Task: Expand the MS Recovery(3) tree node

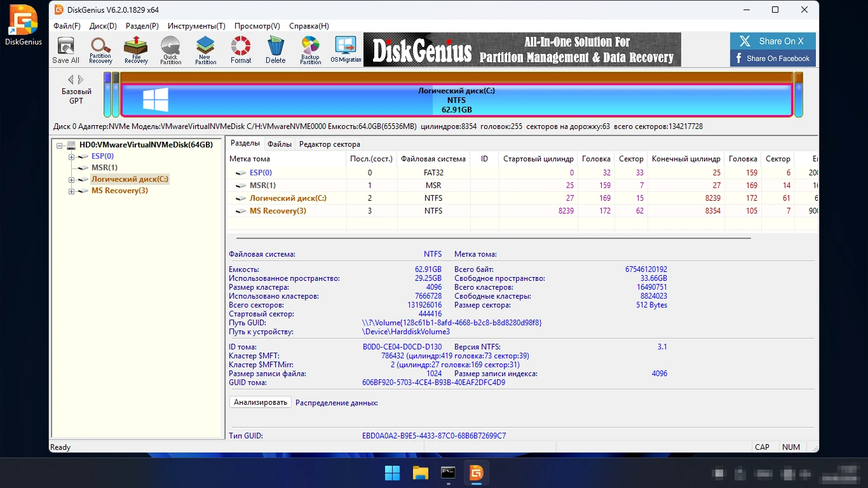Action: tap(71, 191)
